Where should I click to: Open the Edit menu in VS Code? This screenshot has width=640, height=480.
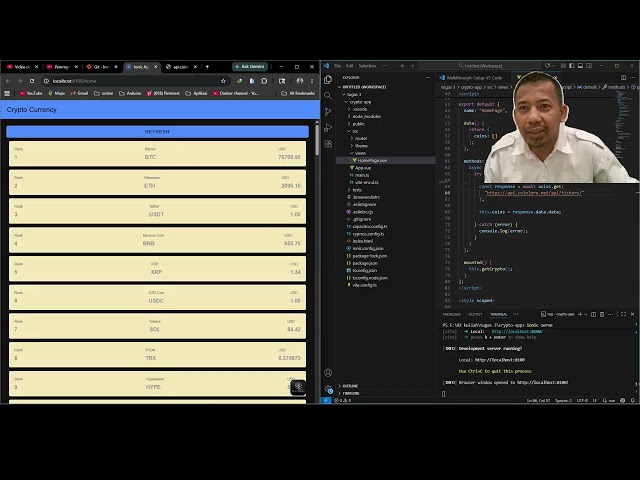(x=349, y=66)
